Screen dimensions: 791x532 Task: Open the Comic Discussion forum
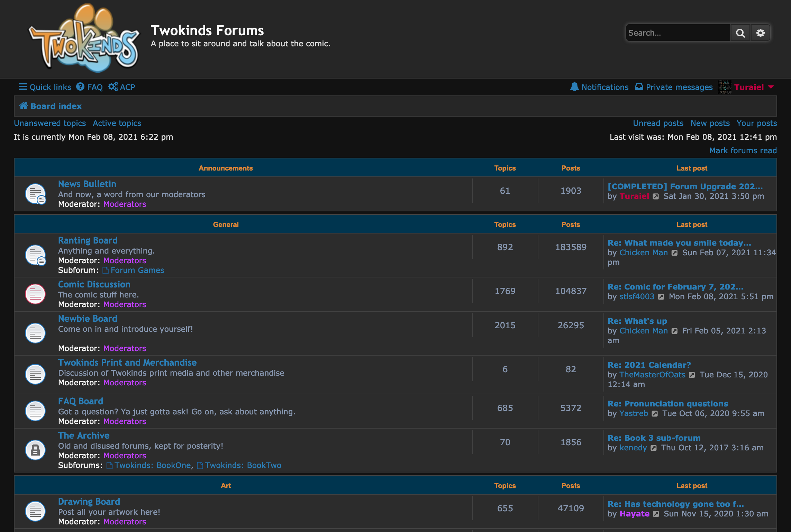[94, 284]
